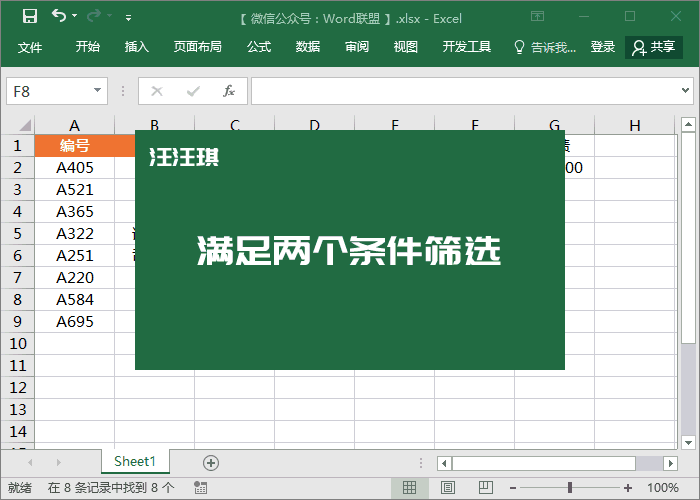The width and height of the screenshot is (700, 500).
Task: Click the 共享 share button
Action: (x=654, y=47)
